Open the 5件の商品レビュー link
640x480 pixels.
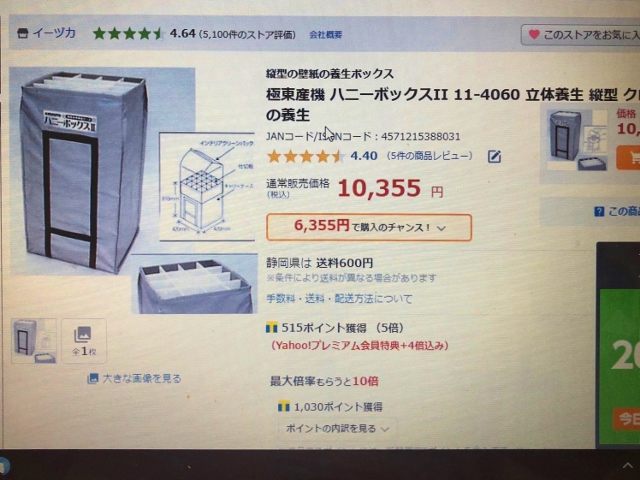point(429,156)
